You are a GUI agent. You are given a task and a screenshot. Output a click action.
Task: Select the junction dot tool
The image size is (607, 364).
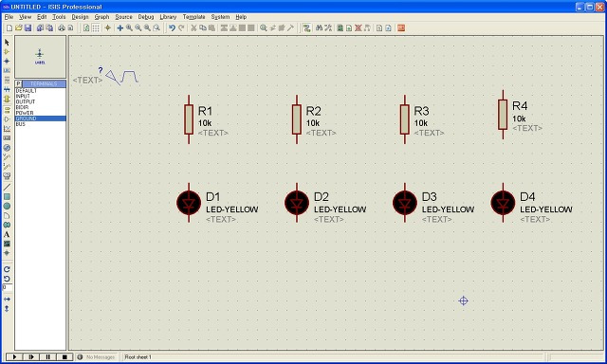[7, 61]
